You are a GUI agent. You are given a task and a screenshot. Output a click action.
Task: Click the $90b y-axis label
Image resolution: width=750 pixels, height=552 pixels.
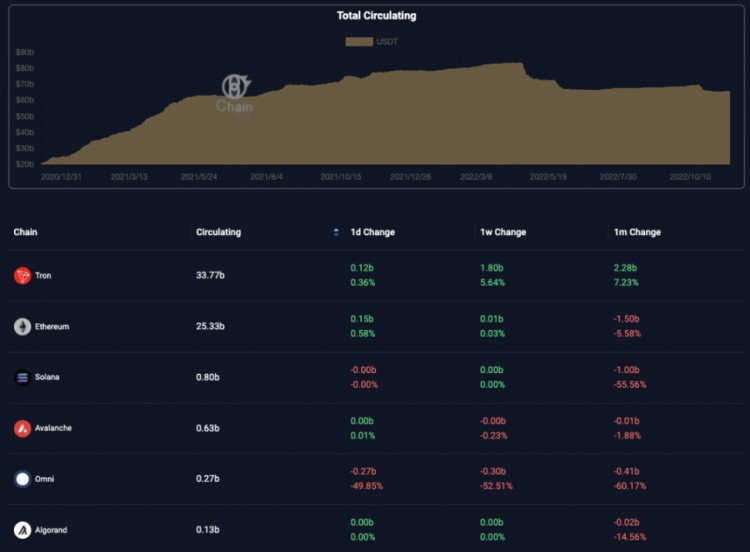click(24, 52)
